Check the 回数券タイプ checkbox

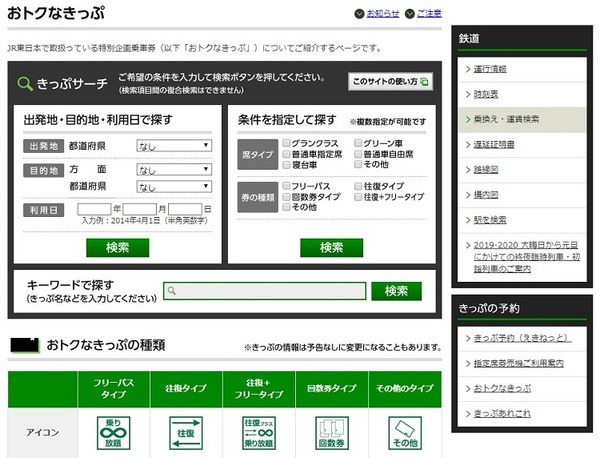pyautogui.click(x=286, y=197)
